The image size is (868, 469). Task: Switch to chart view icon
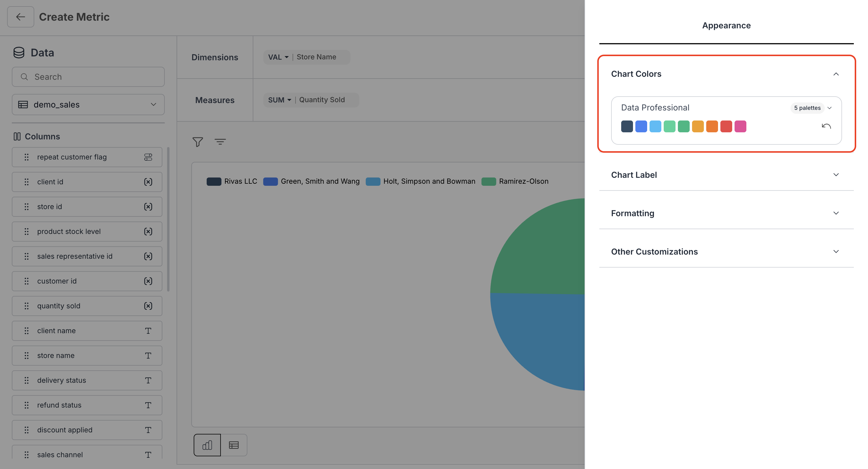coord(207,445)
